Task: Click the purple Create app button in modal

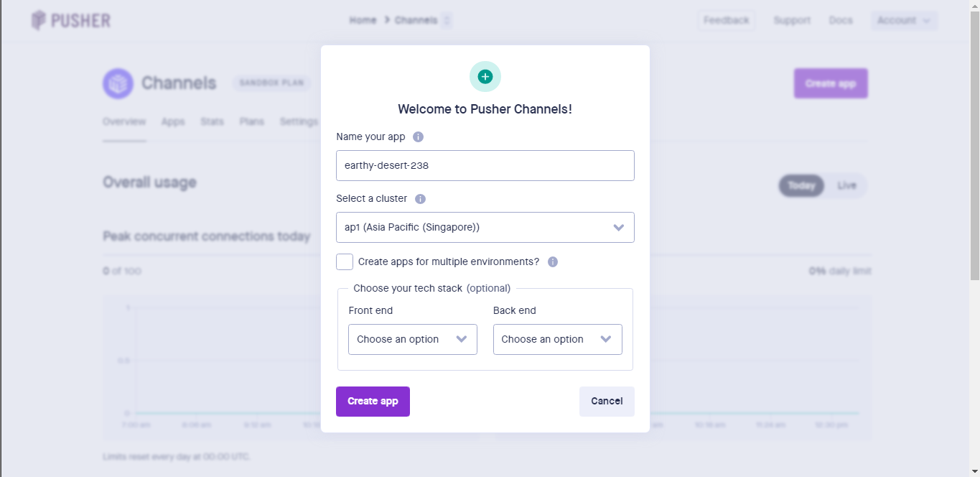Action: [x=373, y=401]
